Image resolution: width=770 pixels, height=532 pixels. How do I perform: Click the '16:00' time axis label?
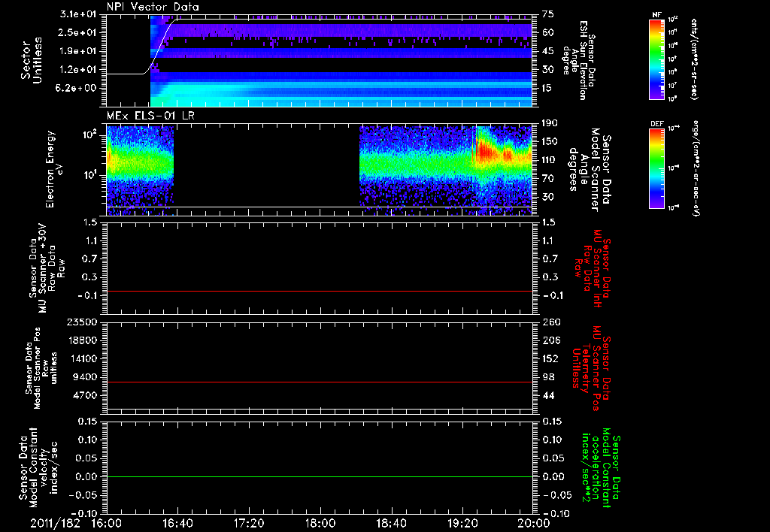107,523
